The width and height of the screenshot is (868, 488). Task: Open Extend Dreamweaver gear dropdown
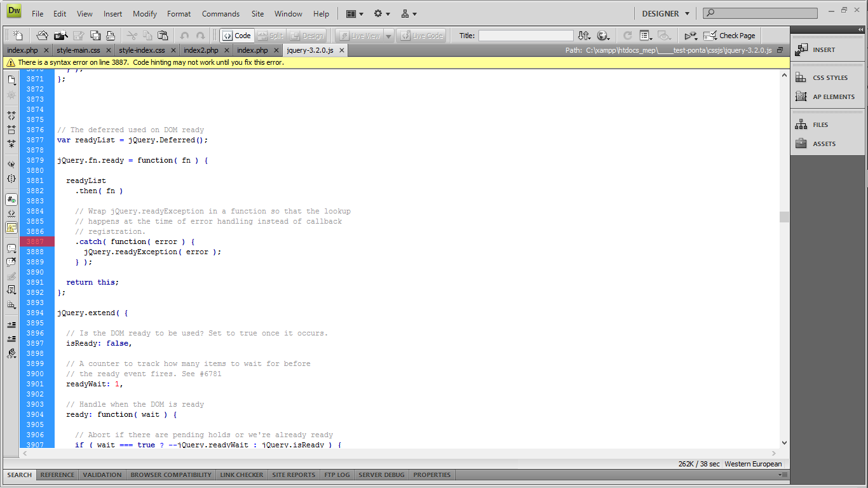tap(382, 13)
